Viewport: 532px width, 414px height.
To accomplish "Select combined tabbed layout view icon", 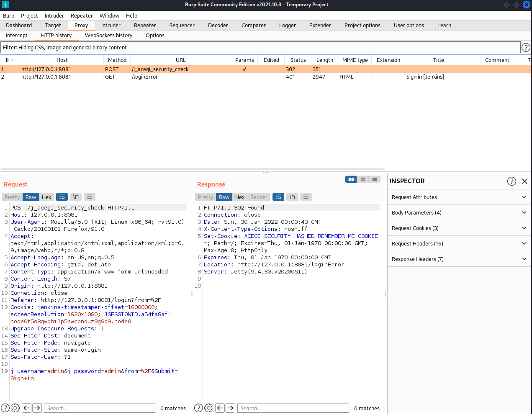I will click(375, 179).
